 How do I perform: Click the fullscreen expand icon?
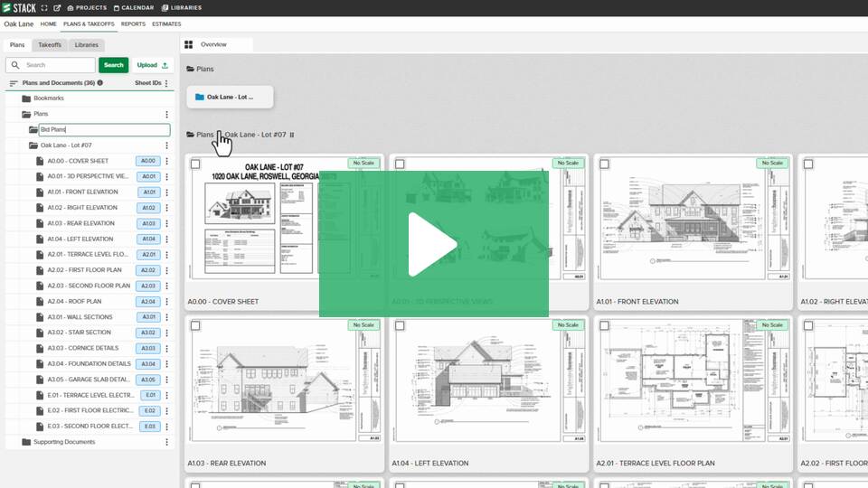[44, 7]
